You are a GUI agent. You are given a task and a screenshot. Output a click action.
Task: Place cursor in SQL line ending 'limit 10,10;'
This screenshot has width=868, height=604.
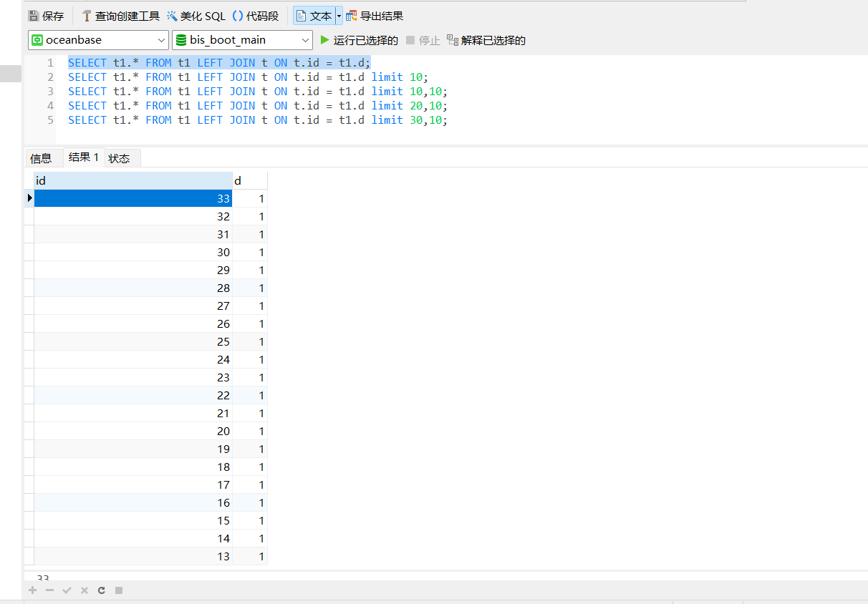[258, 92]
